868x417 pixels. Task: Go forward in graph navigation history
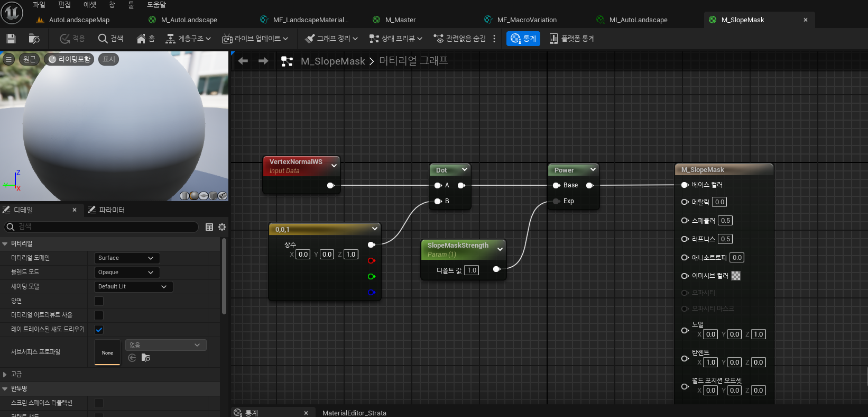point(263,61)
